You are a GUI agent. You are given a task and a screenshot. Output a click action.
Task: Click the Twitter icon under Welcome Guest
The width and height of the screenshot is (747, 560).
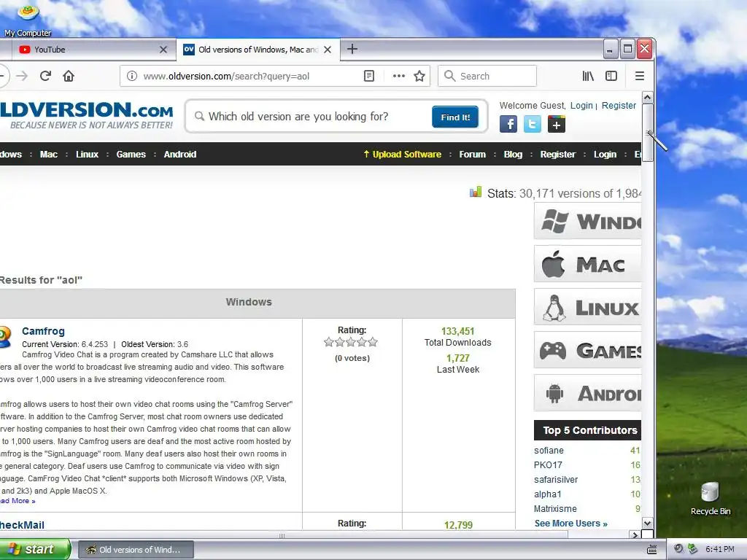[532, 124]
